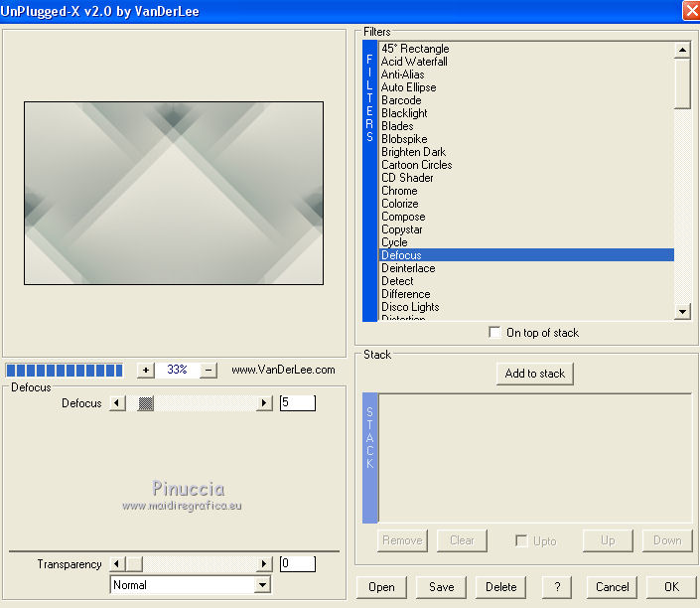Click the Cancel button
Viewport: 700px width, 608px height.
point(612,586)
